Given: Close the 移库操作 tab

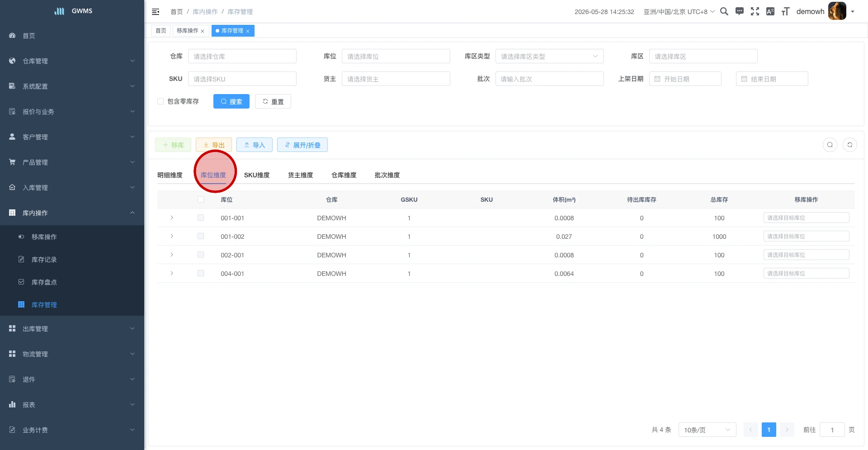Looking at the screenshot, I should [x=203, y=31].
